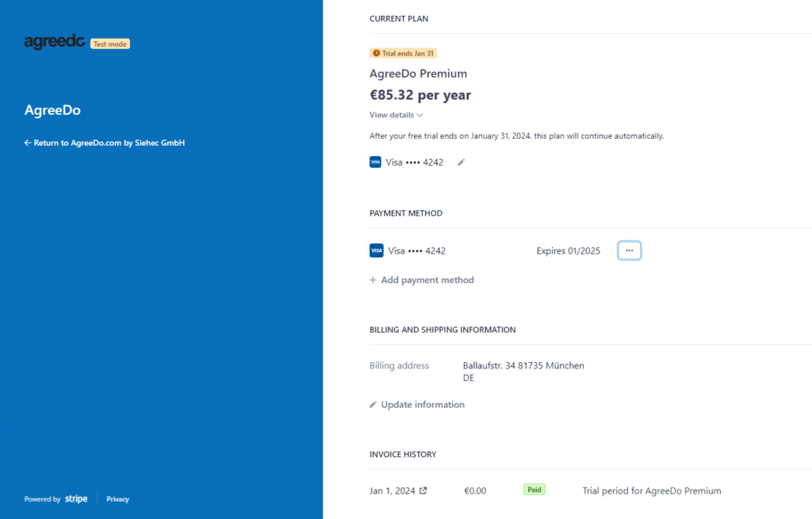Click AgreeDo Premium plan name
The image size is (812, 519).
[419, 74]
